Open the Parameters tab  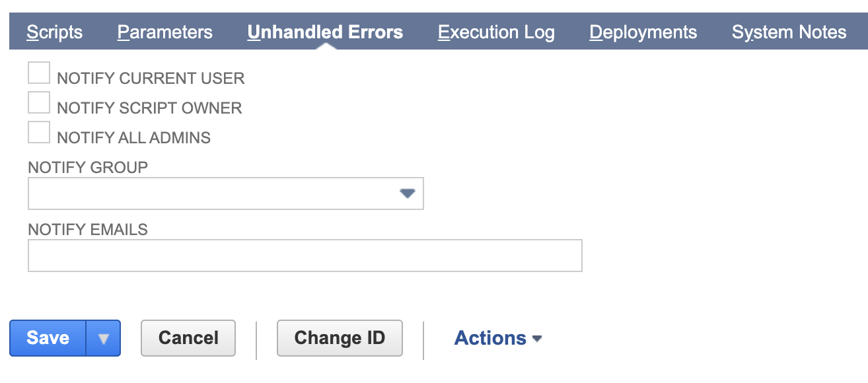pyautogui.click(x=164, y=31)
